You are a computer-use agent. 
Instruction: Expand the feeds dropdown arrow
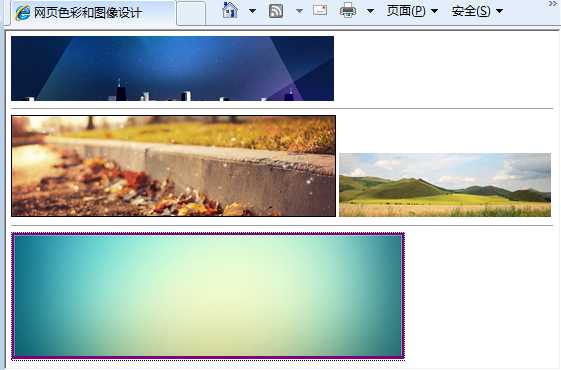[299, 11]
